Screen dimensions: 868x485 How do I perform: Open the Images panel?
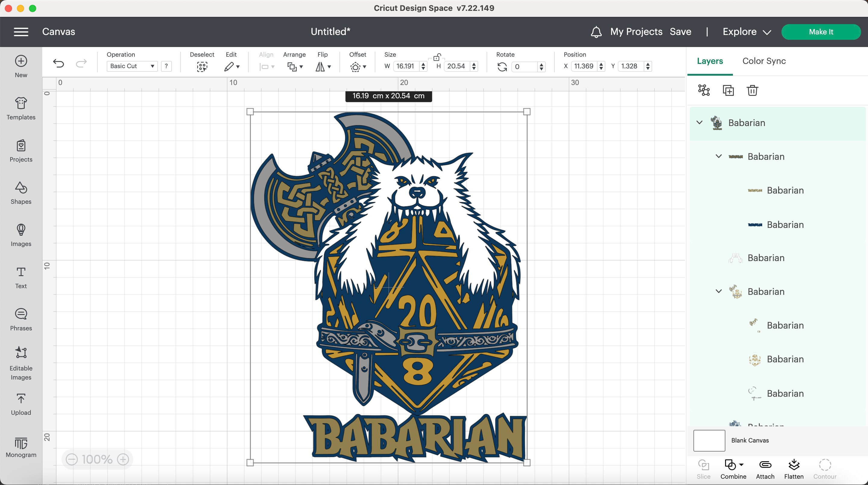pos(21,235)
